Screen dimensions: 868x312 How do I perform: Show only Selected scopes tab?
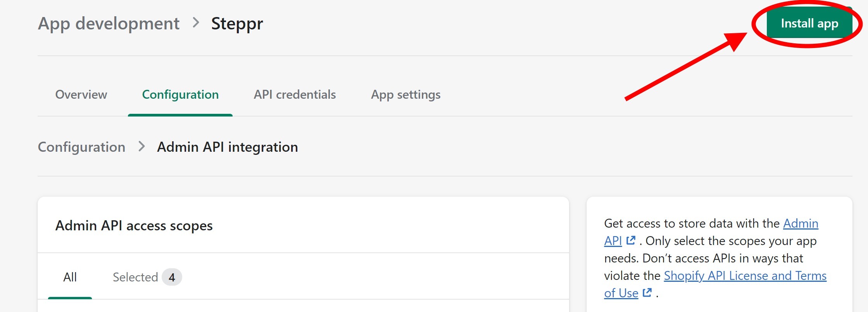pyautogui.click(x=135, y=277)
